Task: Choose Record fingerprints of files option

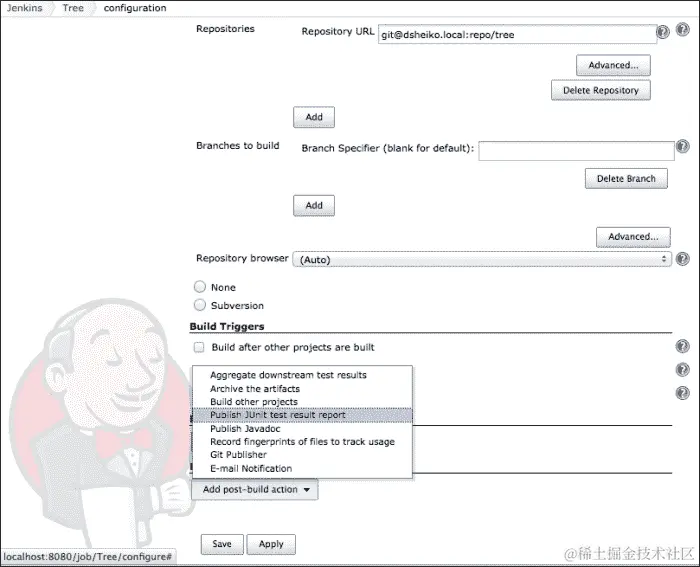Action: [302, 442]
